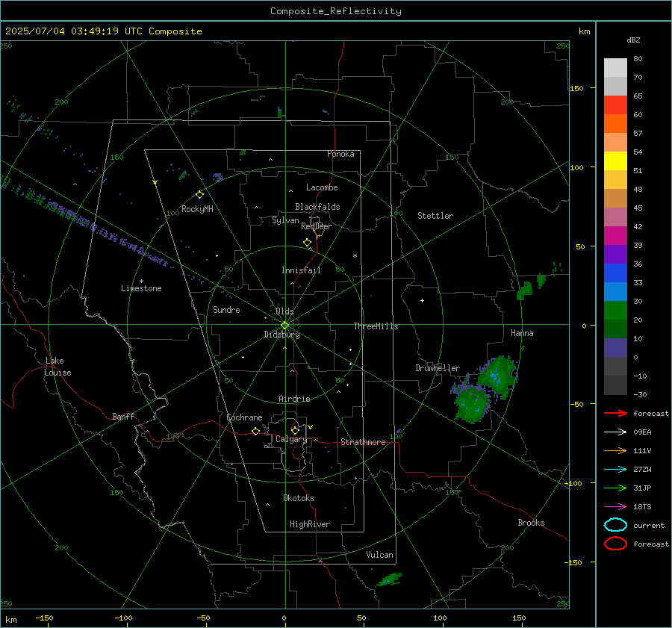Image resolution: width=672 pixels, height=628 pixels.
Task: Click the HighRiver label
Action: pos(310,524)
